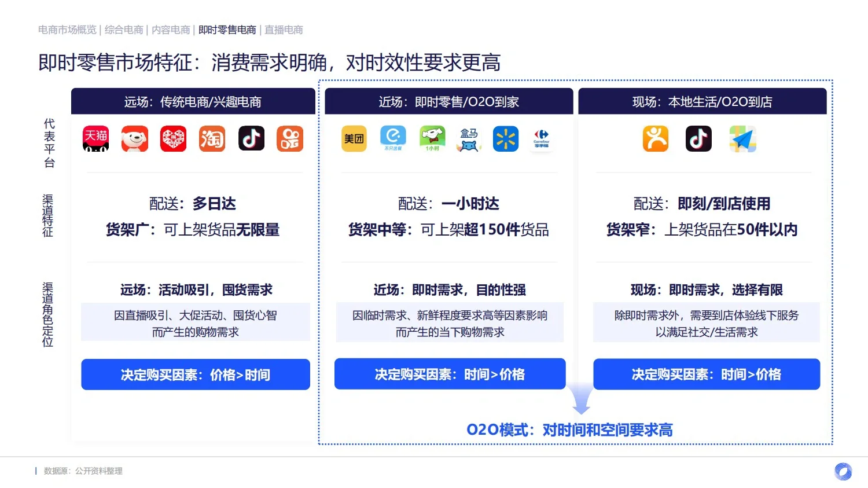
Task: Click the Ele.me blue icon
Action: click(x=392, y=139)
